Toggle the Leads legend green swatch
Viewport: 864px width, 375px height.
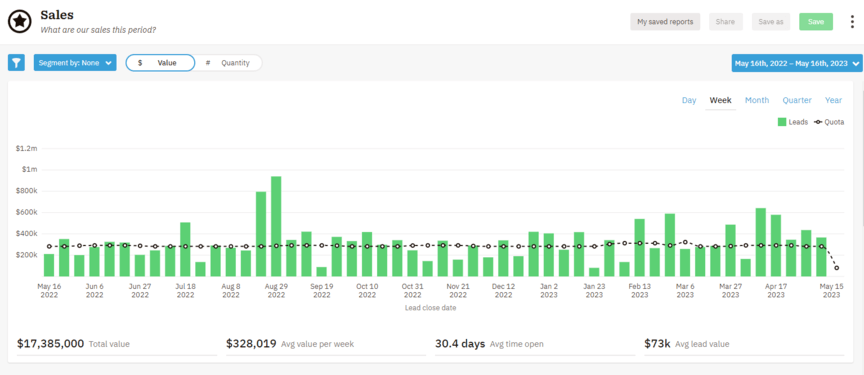tap(782, 122)
